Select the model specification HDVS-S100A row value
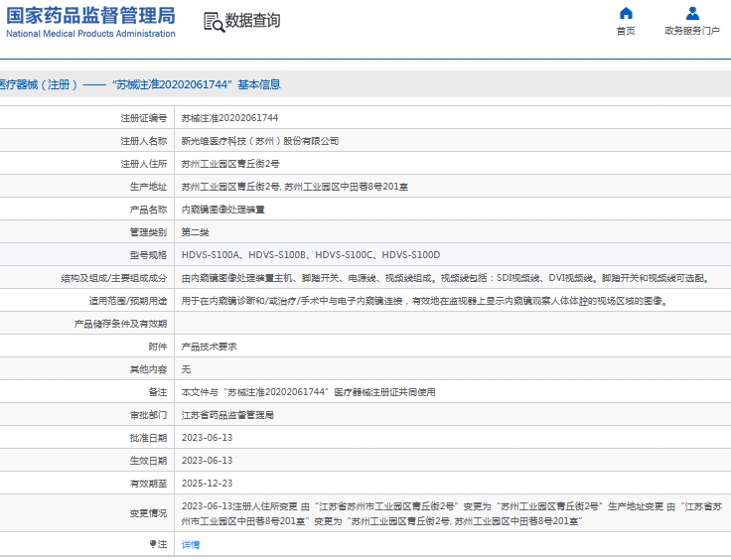 point(311,255)
